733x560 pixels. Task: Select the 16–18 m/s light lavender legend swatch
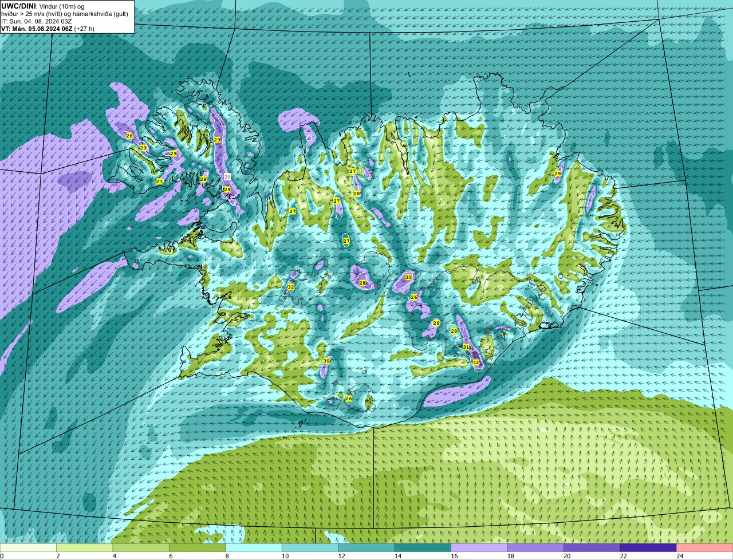[479, 547]
